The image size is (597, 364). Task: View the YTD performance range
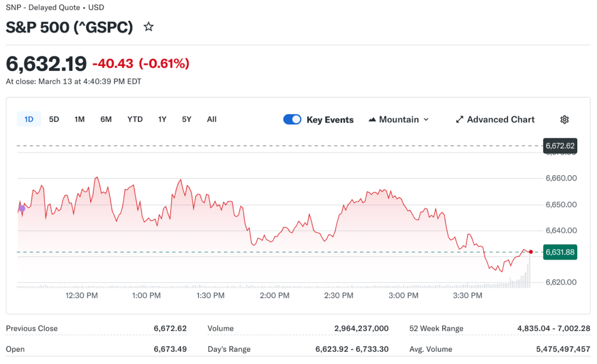click(x=135, y=119)
